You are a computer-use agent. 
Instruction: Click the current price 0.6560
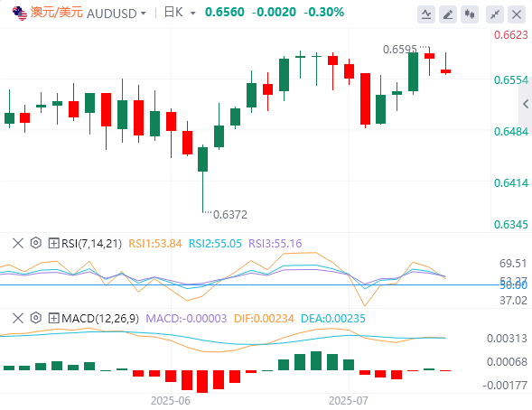coord(225,13)
